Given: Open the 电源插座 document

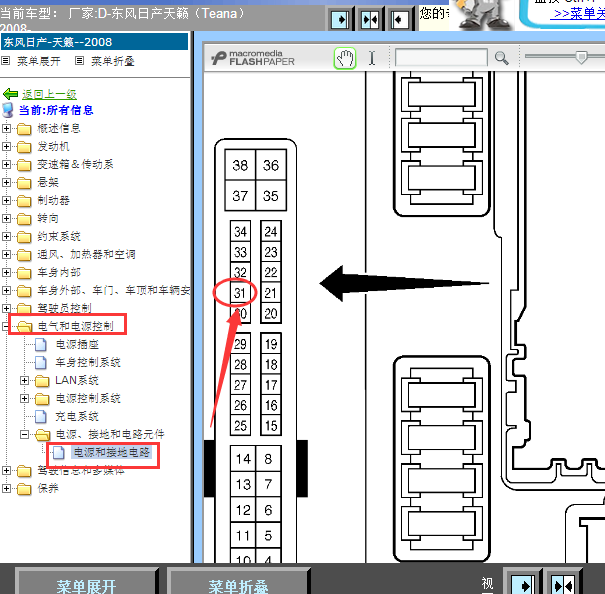Looking at the screenshot, I should point(77,344).
